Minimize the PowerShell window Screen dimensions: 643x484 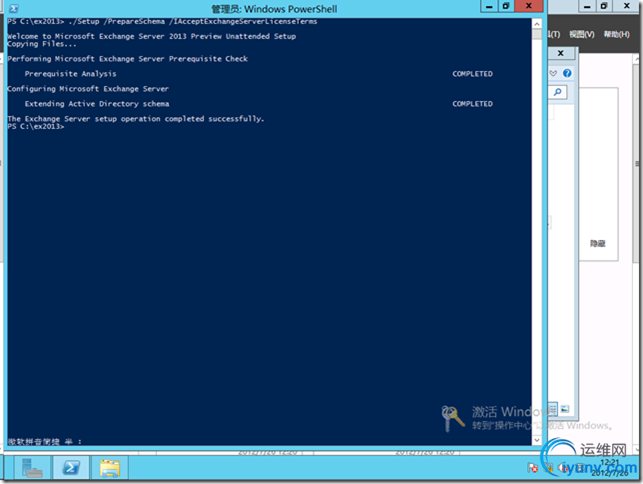(x=489, y=6)
